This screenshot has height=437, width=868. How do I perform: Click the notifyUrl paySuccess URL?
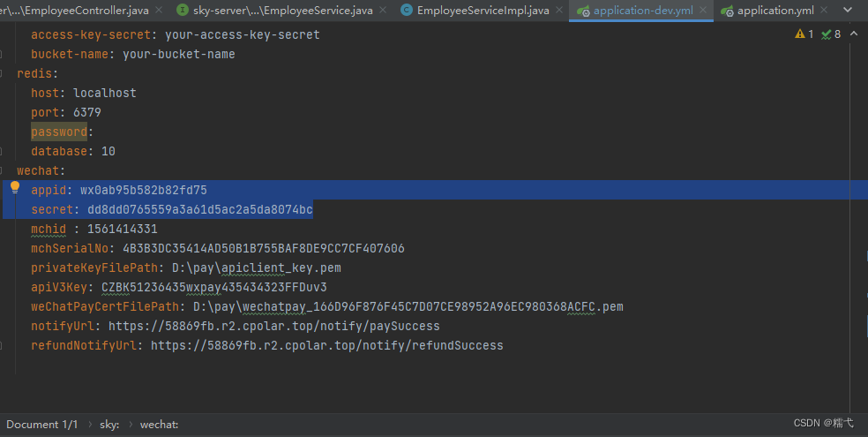coord(274,326)
